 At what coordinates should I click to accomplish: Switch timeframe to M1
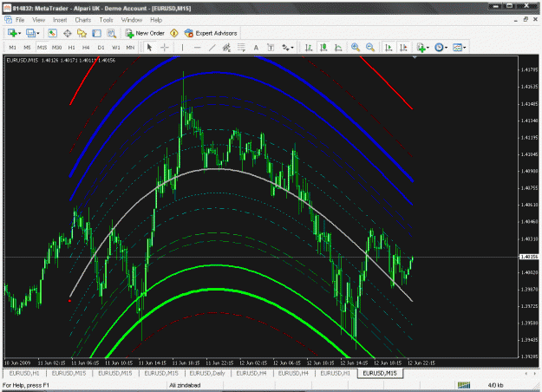click(x=12, y=48)
